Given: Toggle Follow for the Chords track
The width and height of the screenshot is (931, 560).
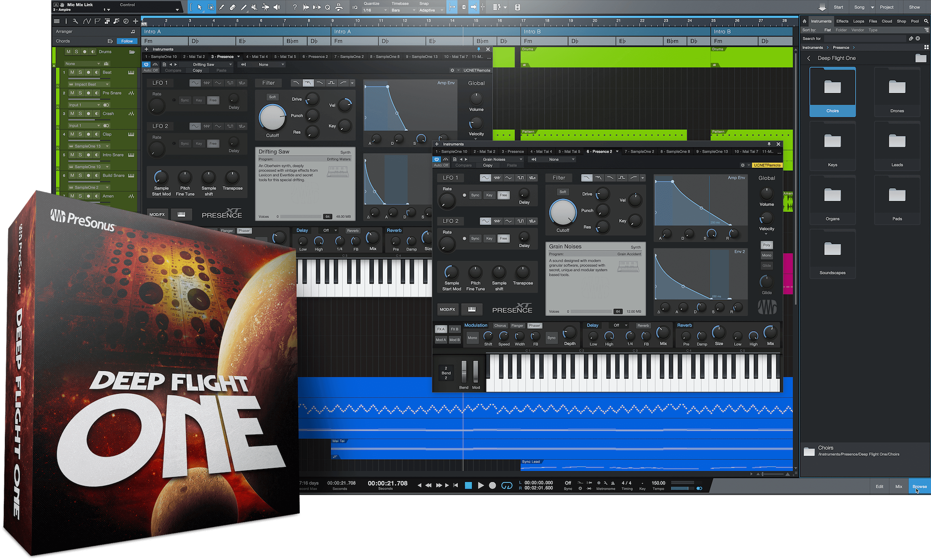Looking at the screenshot, I should coord(127,41).
